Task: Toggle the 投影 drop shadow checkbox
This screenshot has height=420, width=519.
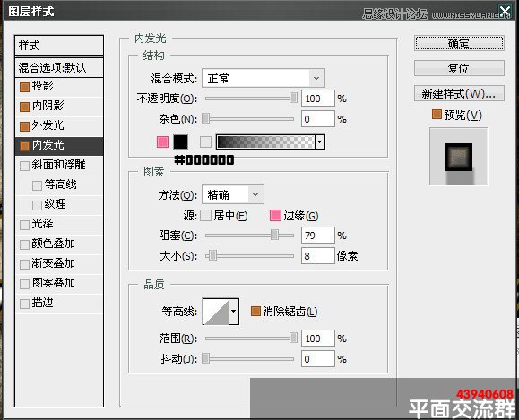Action: click(x=24, y=87)
